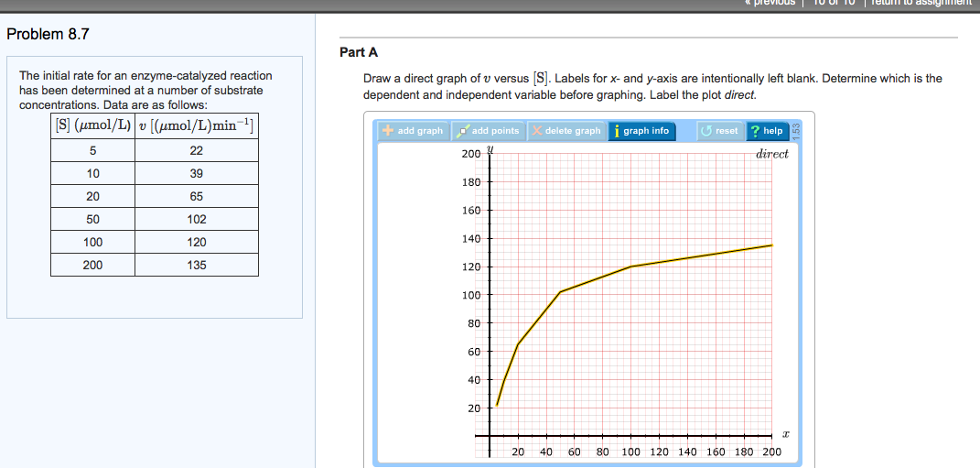Select the plotted point at S=20
Image resolution: width=980 pixels, height=468 pixels.
coord(518,344)
